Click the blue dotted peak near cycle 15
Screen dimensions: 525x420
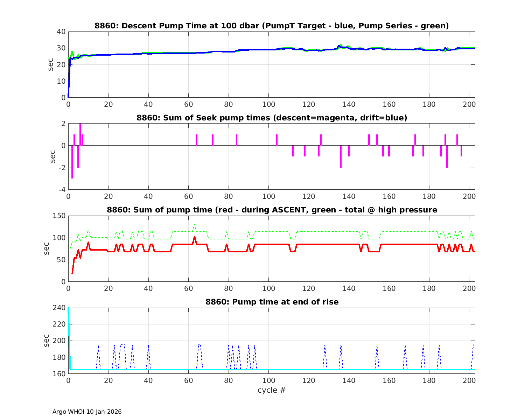(98, 346)
